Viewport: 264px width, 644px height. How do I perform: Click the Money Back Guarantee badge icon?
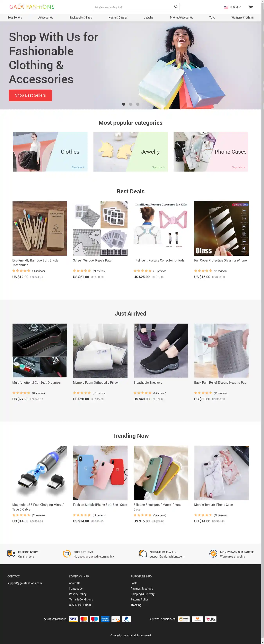pos(213,554)
